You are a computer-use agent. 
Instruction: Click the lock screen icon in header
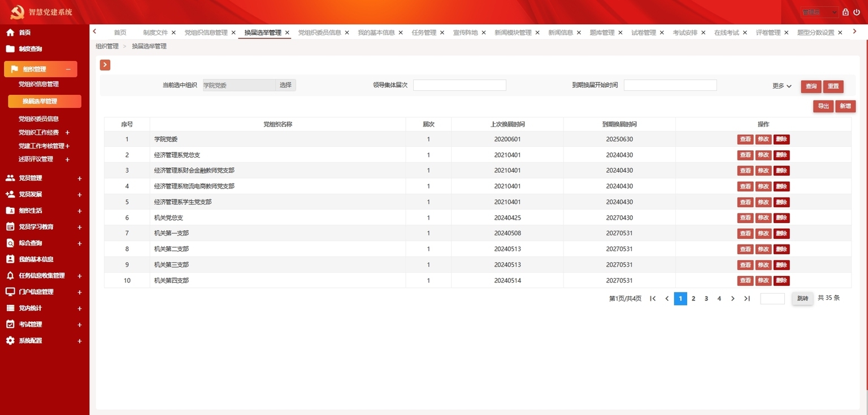point(845,12)
